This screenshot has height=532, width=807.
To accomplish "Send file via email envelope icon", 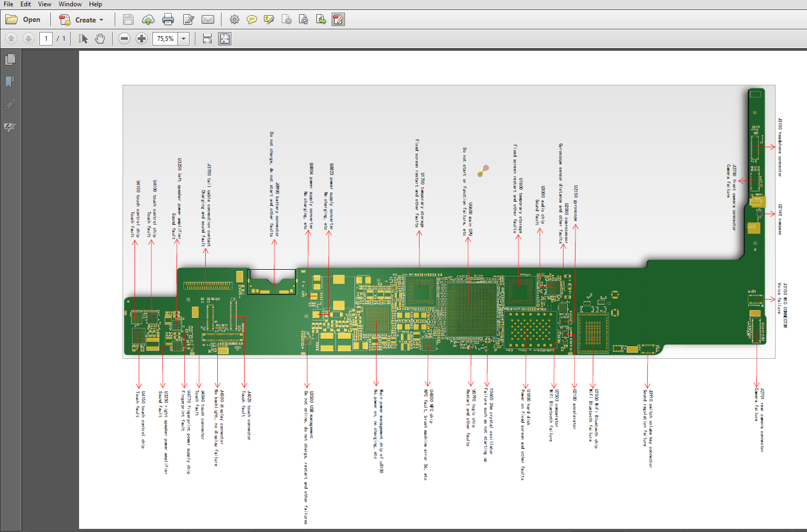I will point(208,20).
